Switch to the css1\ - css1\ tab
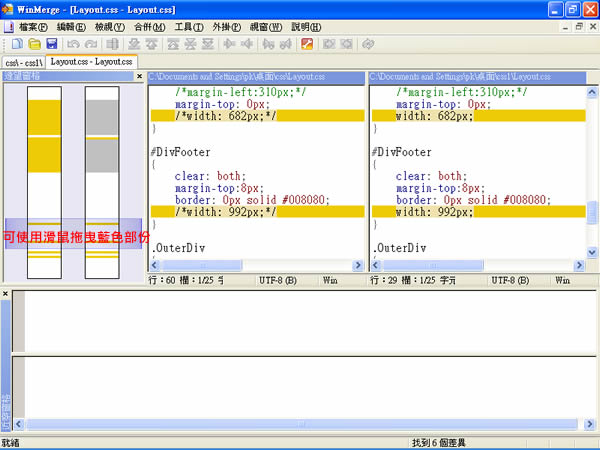Image resolution: width=600 pixels, height=450 pixels. pyautogui.click(x=23, y=62)
